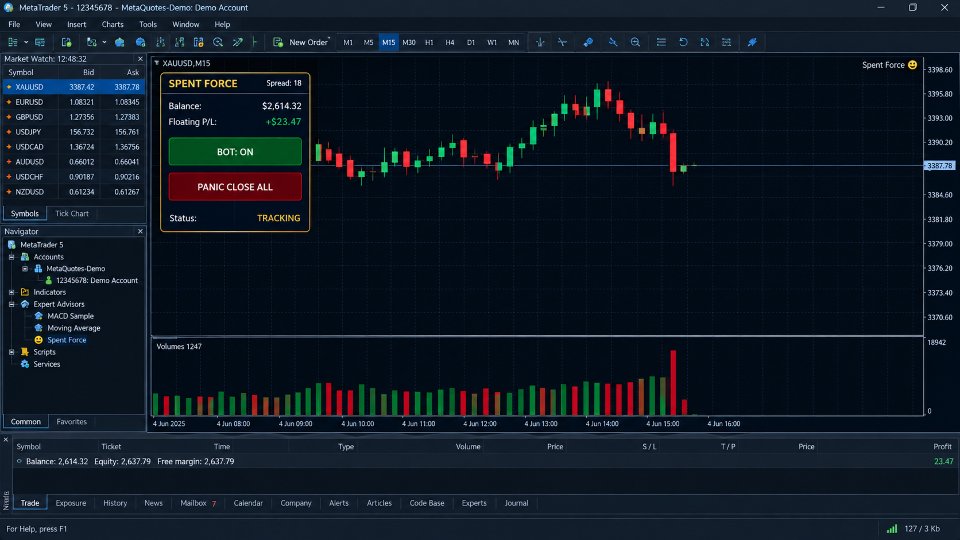
Task: Open the History tab in Toolbox
Action: (115, 503)
